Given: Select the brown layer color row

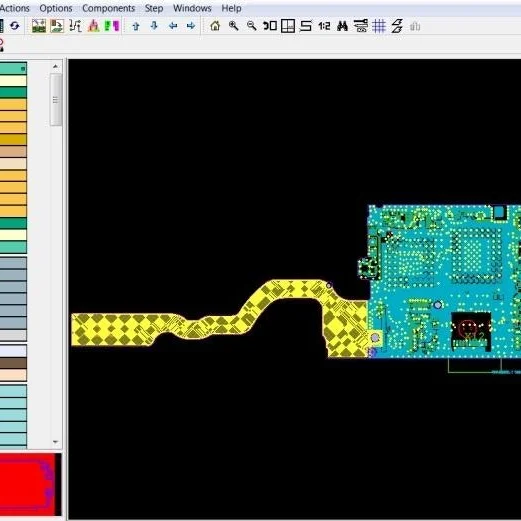Looking at the screenshot, I should click(13, 363).
